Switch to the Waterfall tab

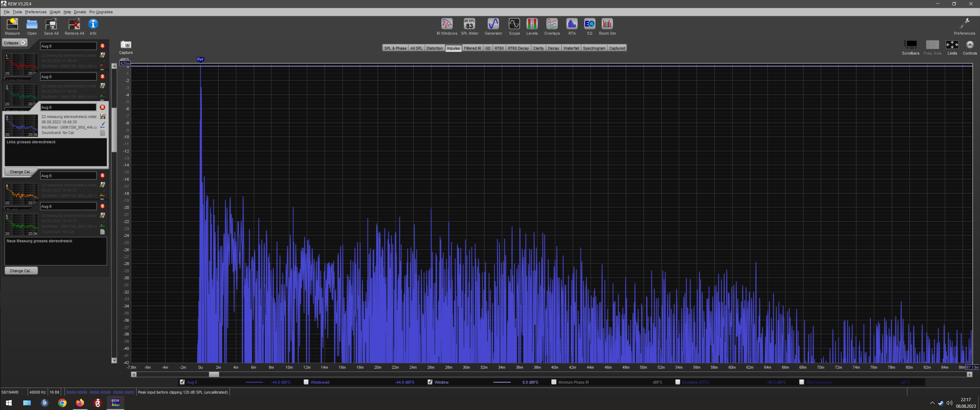(571, 48)
